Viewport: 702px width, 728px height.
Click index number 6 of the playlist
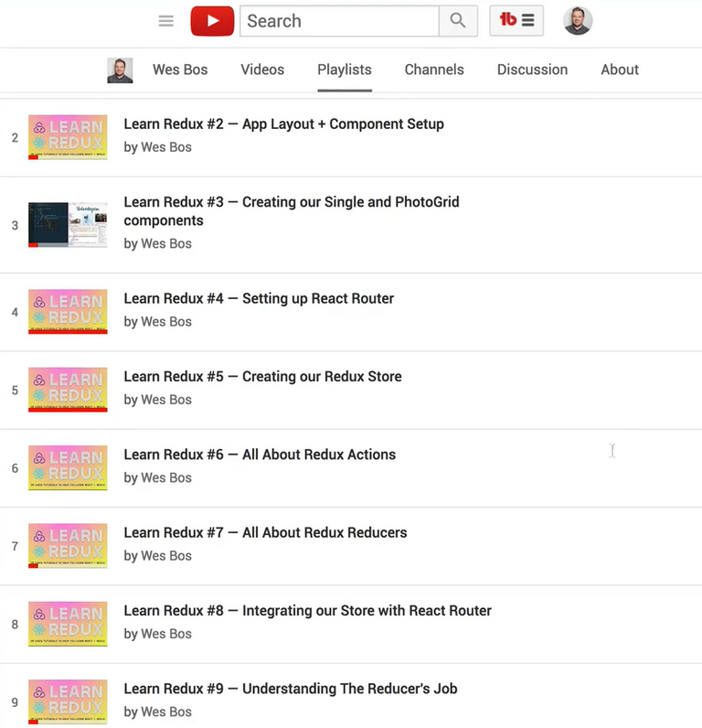coord(15,468)
